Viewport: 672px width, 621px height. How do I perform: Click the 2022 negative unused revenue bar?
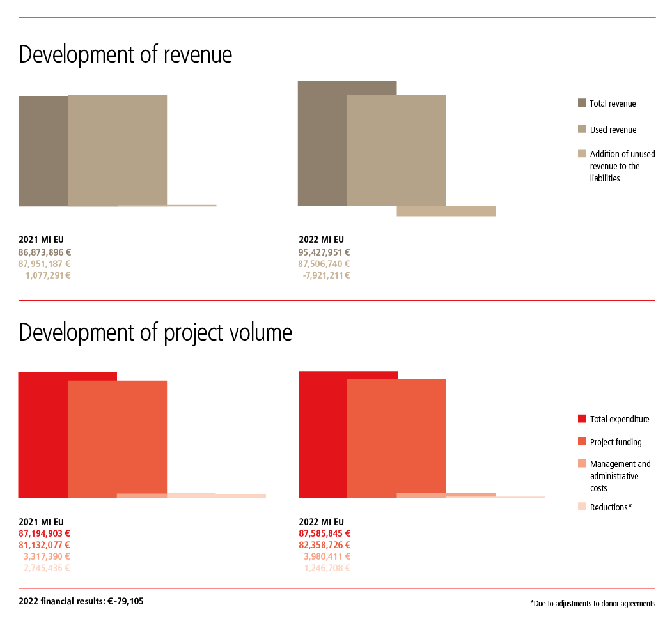point(446,211)
